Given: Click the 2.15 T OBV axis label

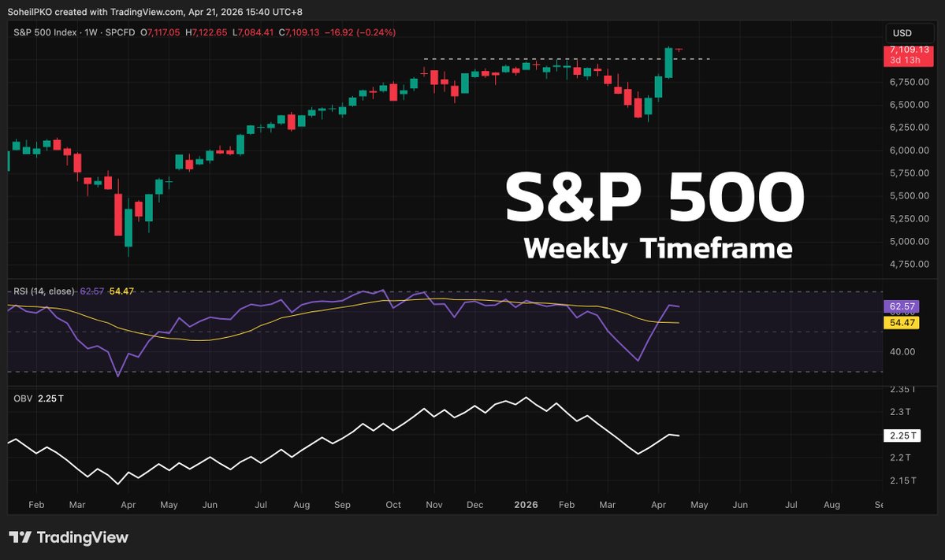Looking at the screenshot, I should tap(902, 480).
